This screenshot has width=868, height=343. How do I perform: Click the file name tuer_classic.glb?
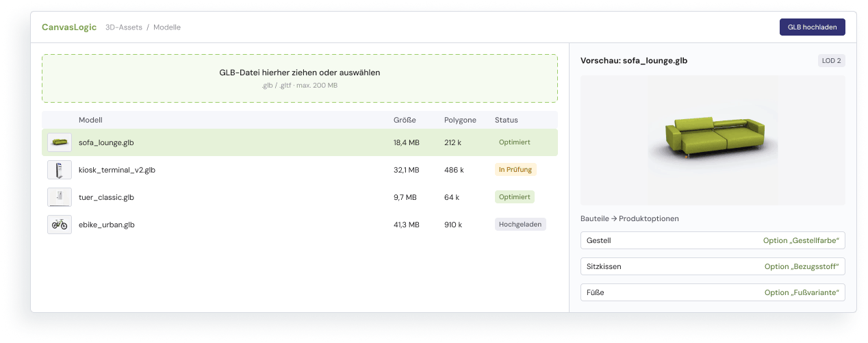pyautogui.click(x=106, y=197)
